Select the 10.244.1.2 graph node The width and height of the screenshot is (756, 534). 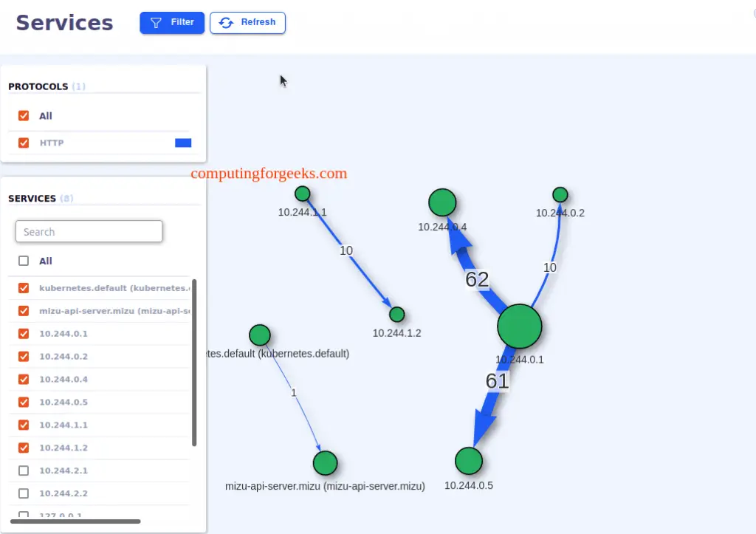(x=396, y=315)
